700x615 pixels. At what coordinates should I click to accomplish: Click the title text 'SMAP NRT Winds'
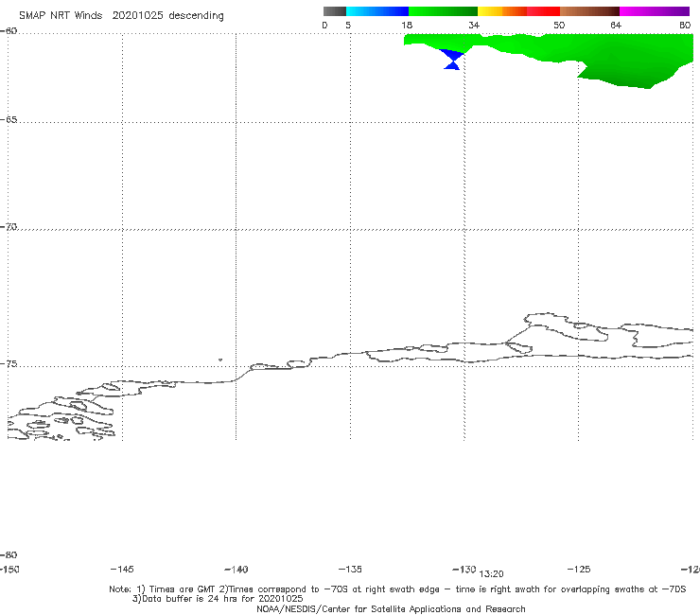click(61, 16)
